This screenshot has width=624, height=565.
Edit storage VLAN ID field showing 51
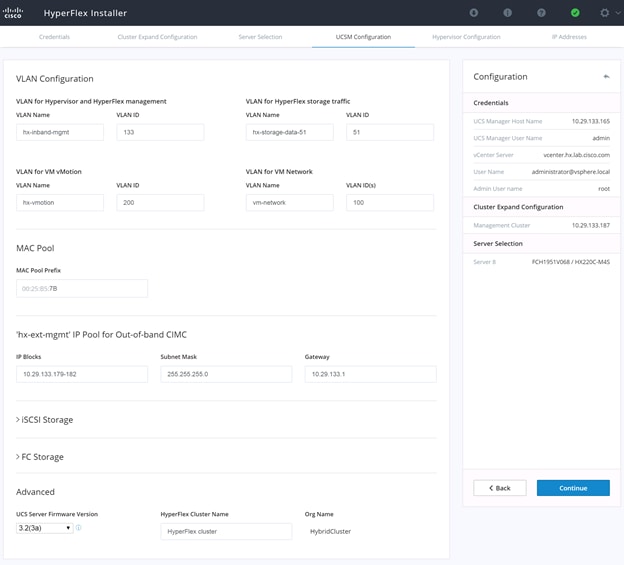(390, 132)
